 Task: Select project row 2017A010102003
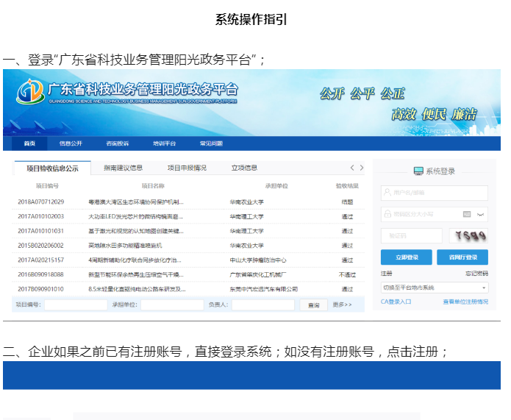coord(188,216)
